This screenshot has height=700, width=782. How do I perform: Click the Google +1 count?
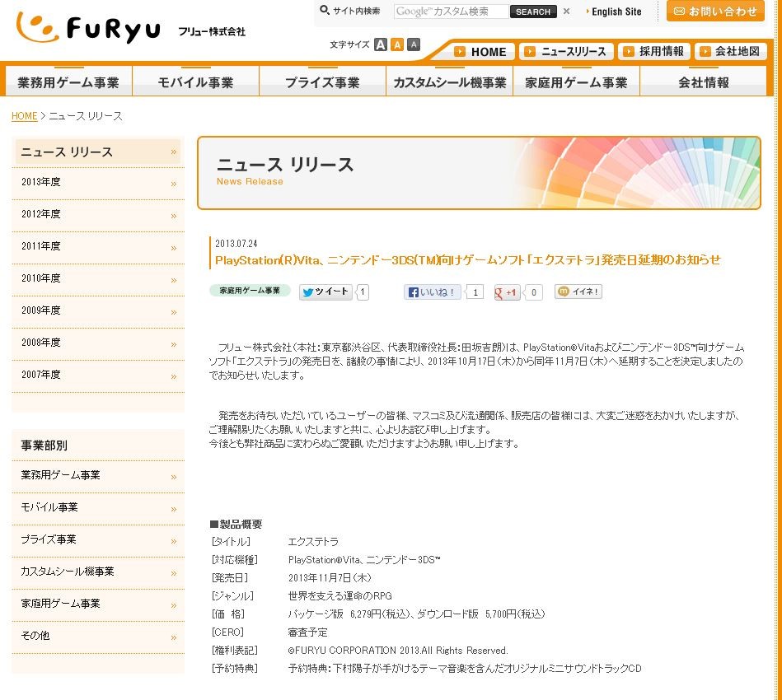coord(534,292)
